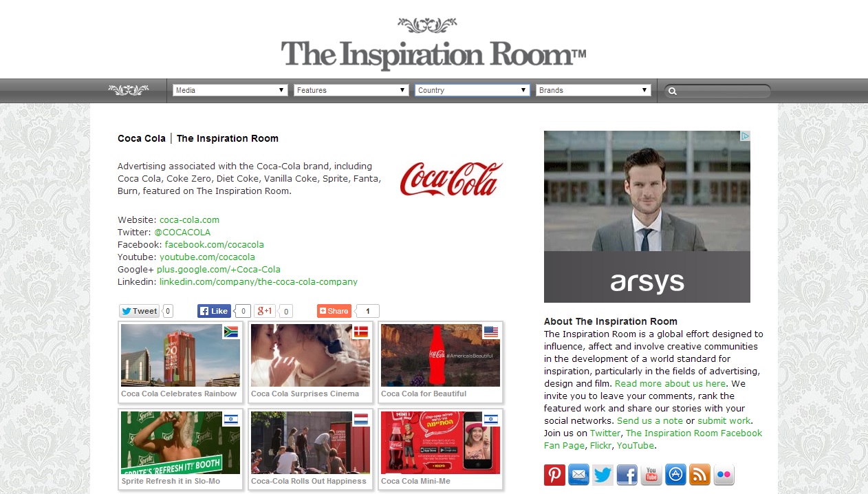The height and width of the screenshot is (494, 868).
Task: Open the Brands dropdown menu
Action: [593, 90]
